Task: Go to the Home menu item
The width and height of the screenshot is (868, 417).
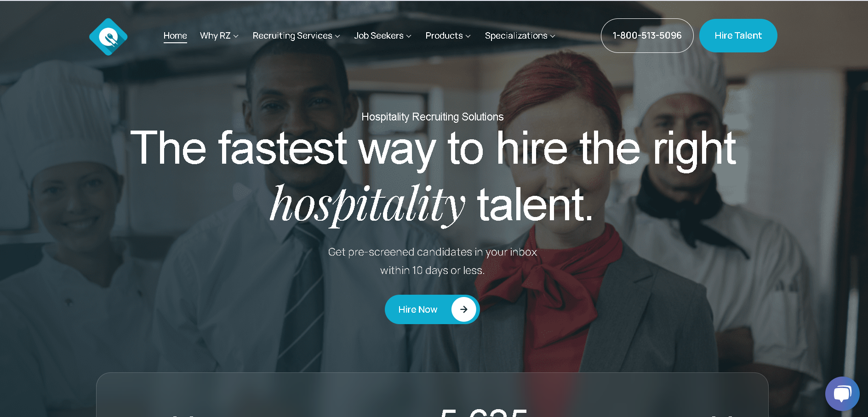Action: click(175, 36)
